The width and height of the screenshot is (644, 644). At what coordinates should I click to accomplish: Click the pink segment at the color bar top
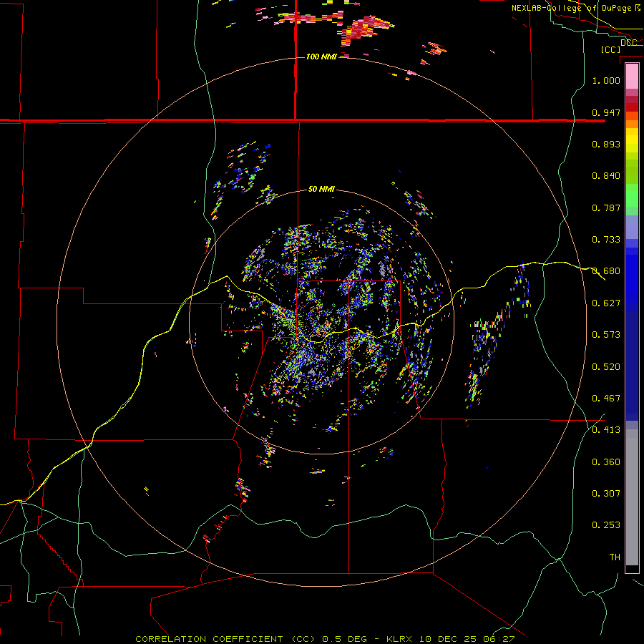pyautogui.click(x=632, y=76)
